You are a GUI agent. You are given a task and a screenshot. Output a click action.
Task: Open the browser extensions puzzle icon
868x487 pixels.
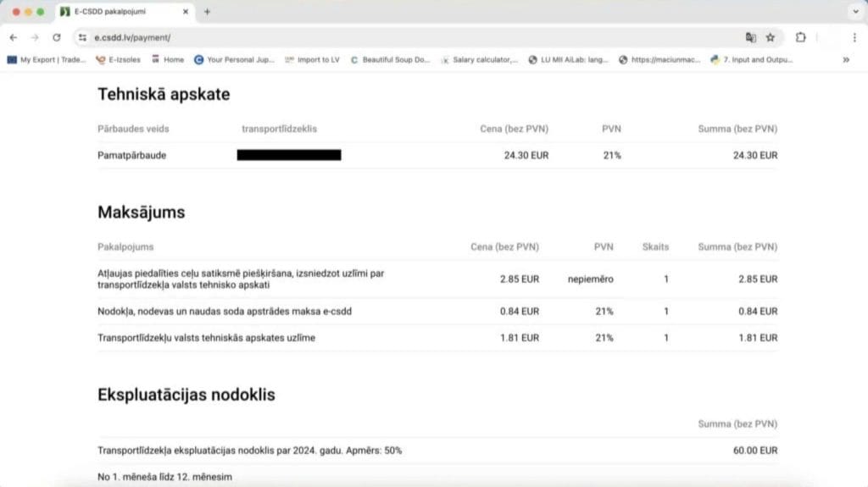[x=800, y=37]
